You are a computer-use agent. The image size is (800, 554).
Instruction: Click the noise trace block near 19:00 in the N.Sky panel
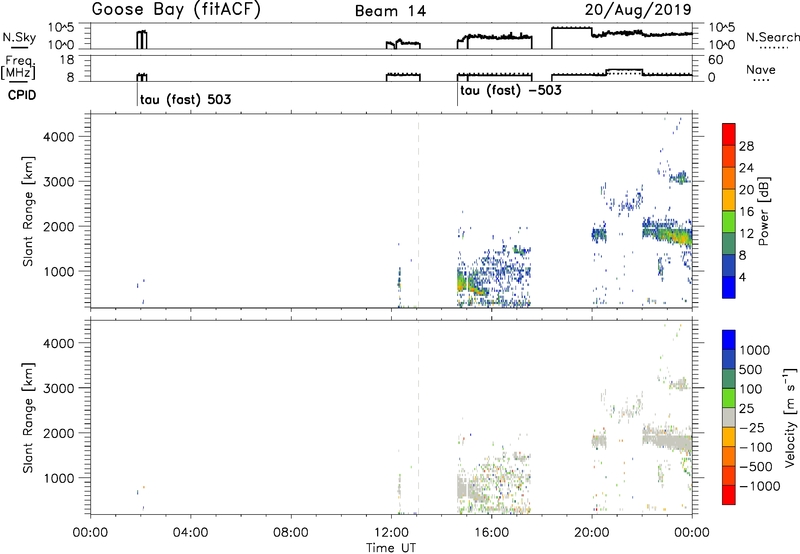(571, 38)
